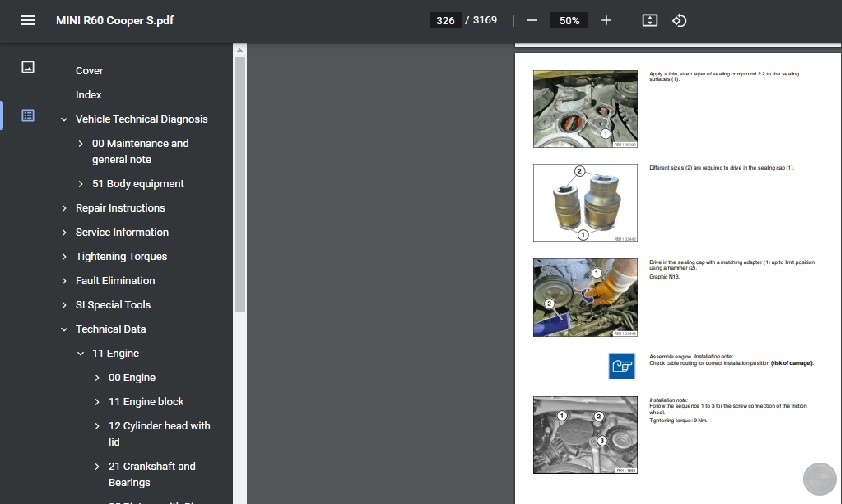Expand 00 Engine chevron
This screenshot has height=504, width=842.
pyautogui.click(x=97, y=377)
